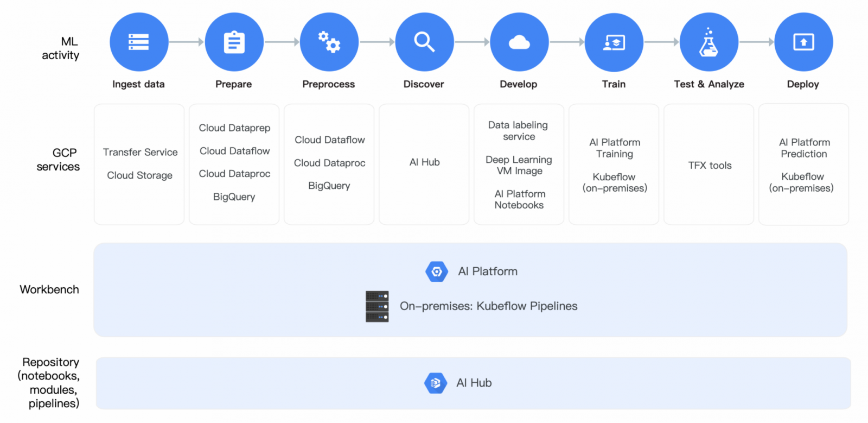The width and height of the screenshot is (868, 423).
Task: Select the Prepare clipboard icon
Action: point(234,42)
